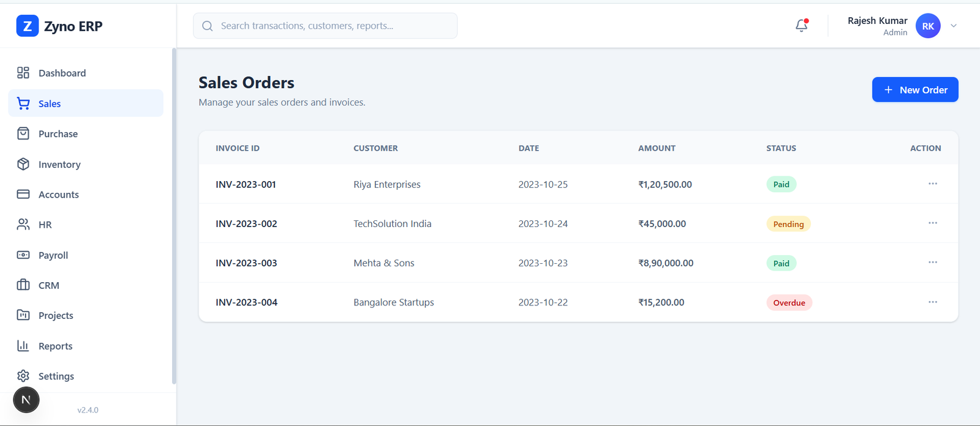Click the Zyno ERP logo icon
The image size is (980, 426).
pos(28,26)
